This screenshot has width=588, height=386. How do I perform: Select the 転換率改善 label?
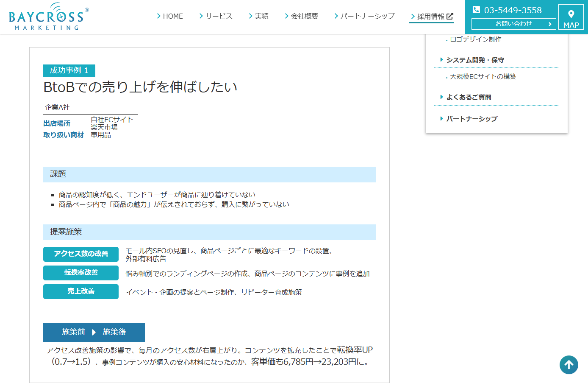click(x=80, y=273)
